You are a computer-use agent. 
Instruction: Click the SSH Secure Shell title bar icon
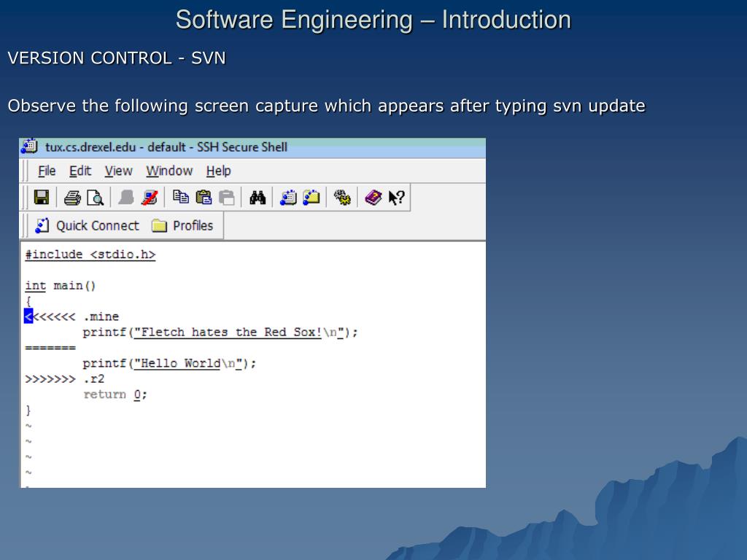pyautogui.click(x=29, y=147)
